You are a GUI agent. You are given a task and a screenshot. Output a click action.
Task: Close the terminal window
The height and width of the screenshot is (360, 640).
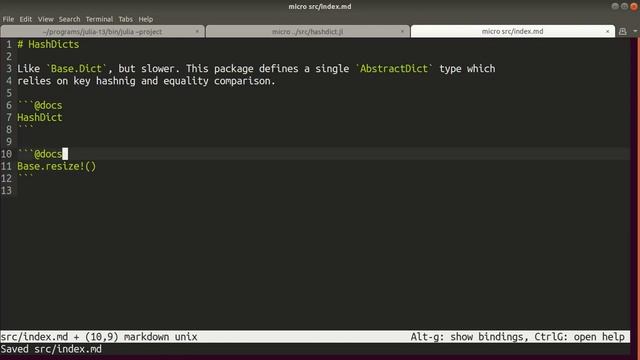pyautogui.click(x=634, y=6)
